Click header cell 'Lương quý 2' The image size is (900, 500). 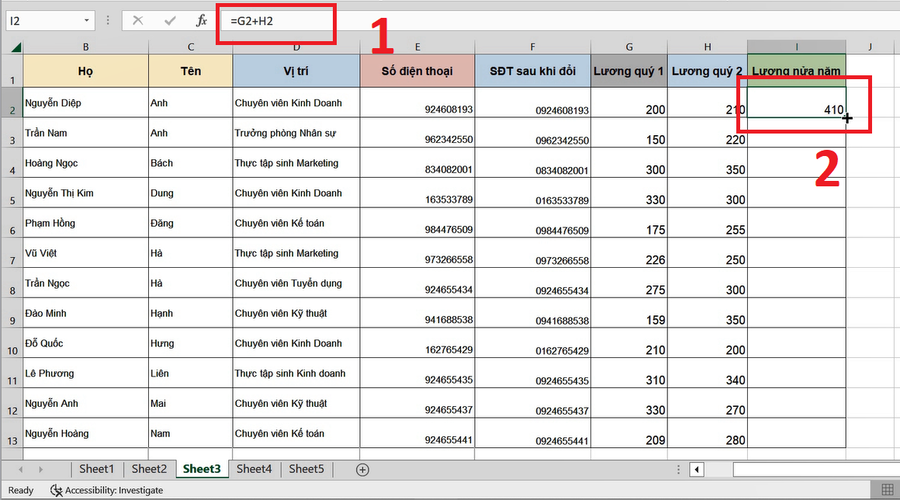(x=708, y=71)
